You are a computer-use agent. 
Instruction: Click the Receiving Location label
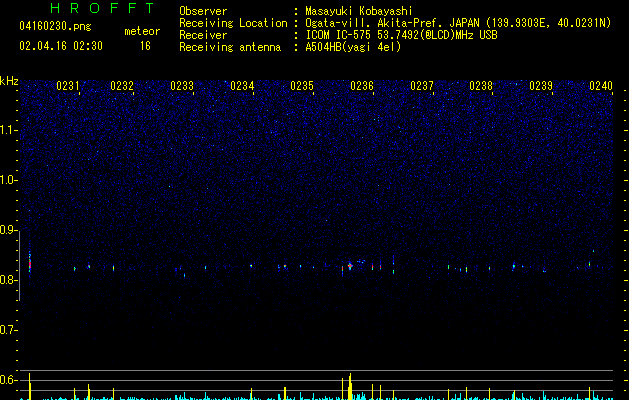233,23
